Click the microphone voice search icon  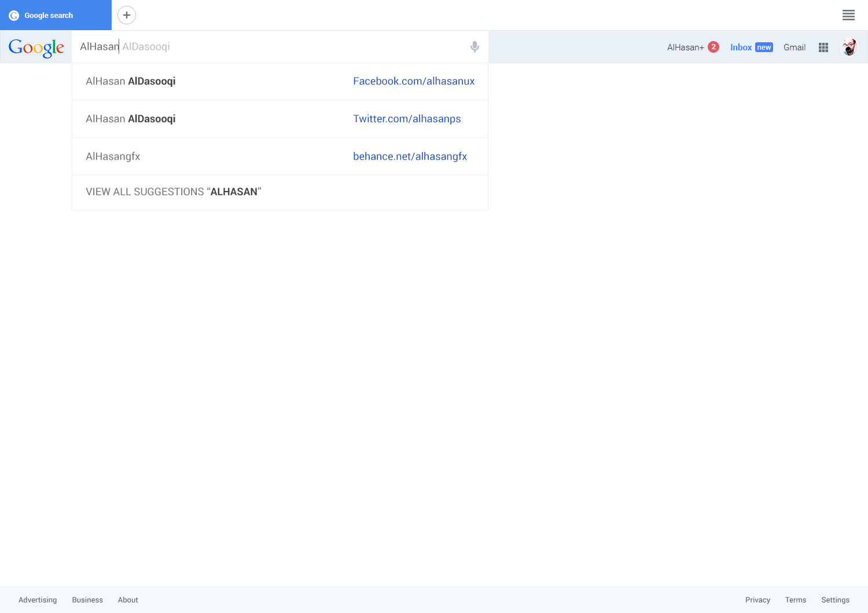475,47
